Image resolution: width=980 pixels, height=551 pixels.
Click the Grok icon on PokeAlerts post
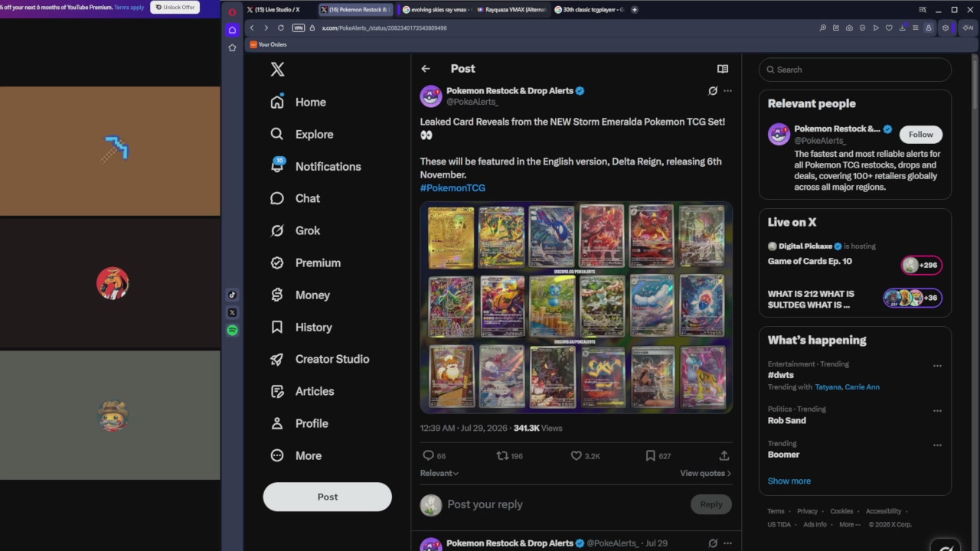tap(713, 90)
